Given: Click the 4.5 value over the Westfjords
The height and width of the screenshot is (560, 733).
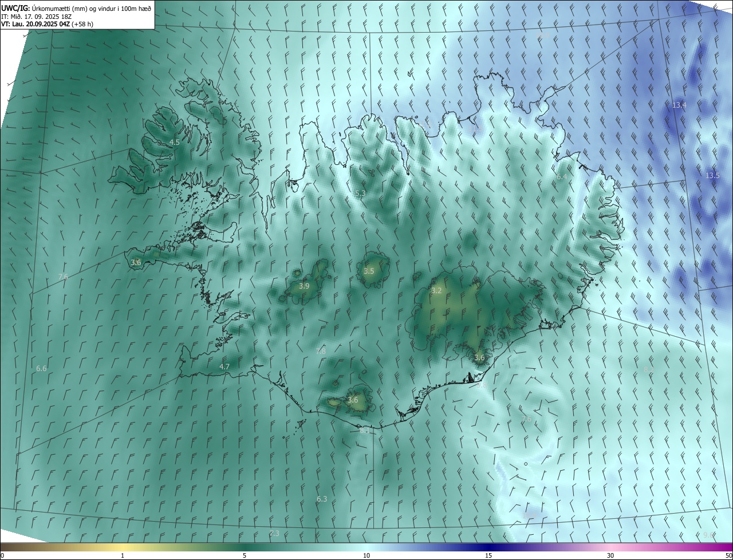Looking at the screenshot, I should pyautogui.click(x=174, y=142).
